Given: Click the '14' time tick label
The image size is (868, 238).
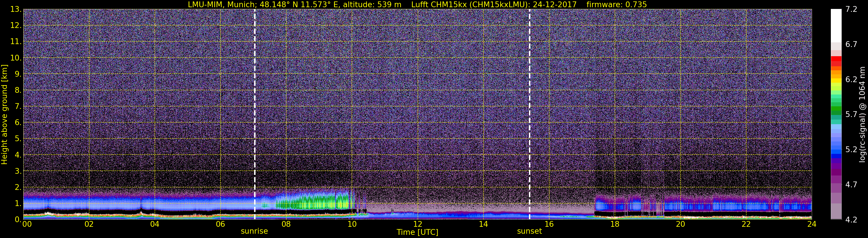Looking at the screenshot, I should 483,224.
